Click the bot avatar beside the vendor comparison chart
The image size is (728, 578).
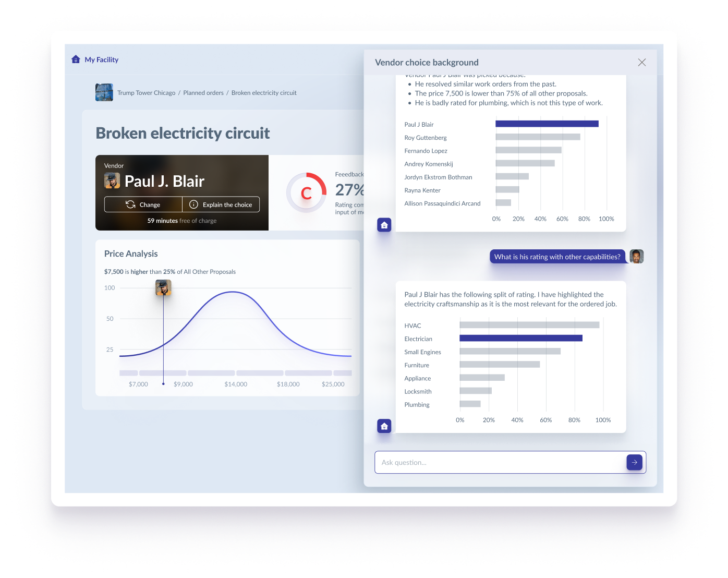point(384,225)
